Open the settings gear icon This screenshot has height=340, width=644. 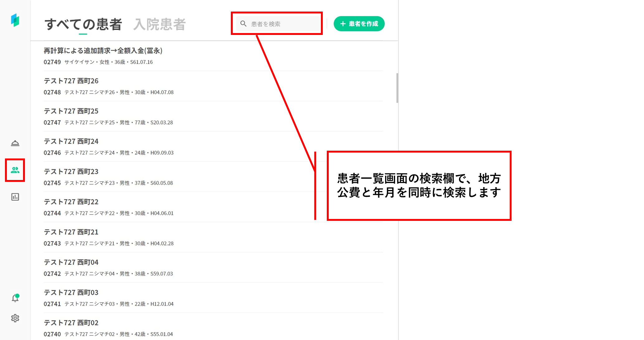pyautogui.click(x=15, y=318)
